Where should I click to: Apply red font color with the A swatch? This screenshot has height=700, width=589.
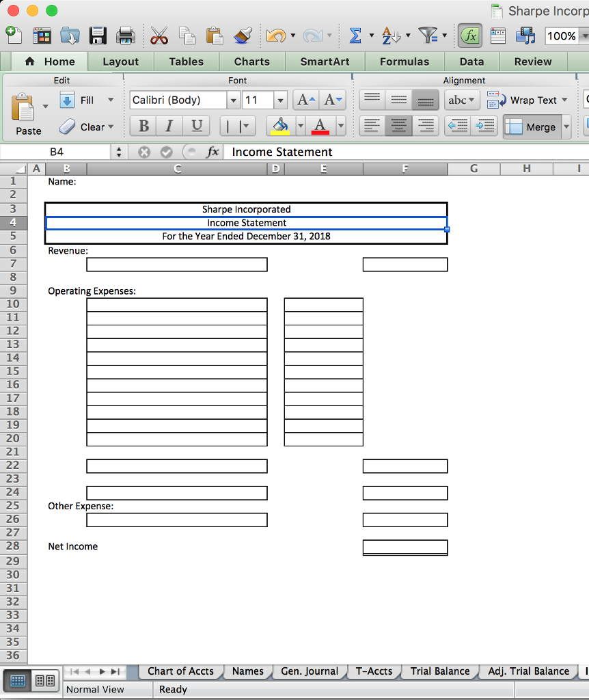[x=321, y=126]
